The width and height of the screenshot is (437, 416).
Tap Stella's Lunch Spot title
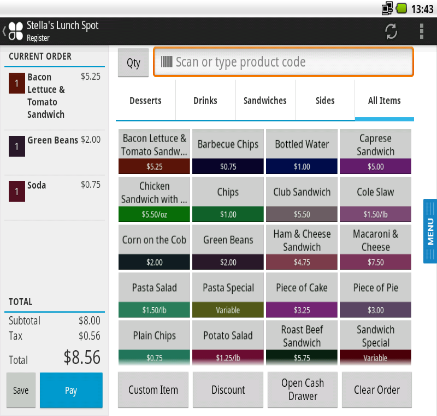62,25
